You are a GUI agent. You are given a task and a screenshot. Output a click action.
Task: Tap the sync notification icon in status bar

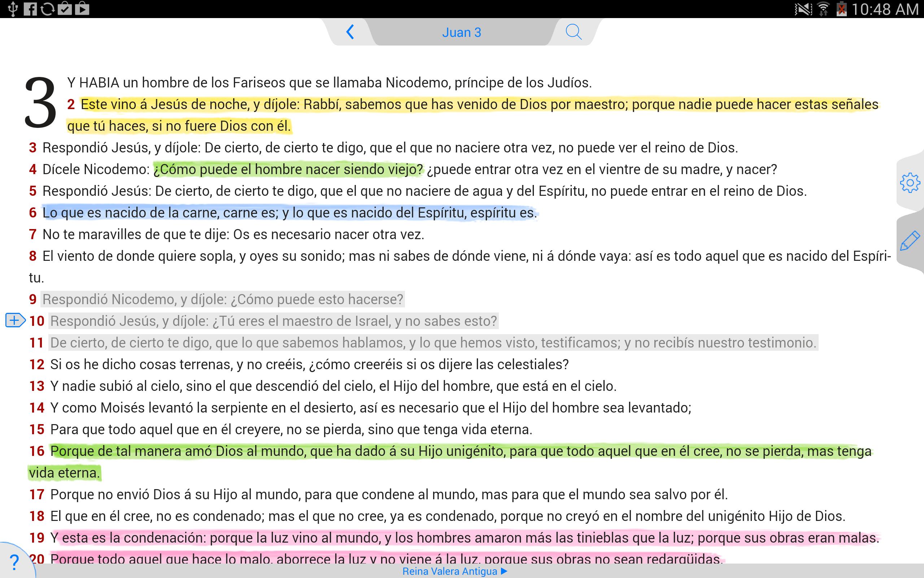[47, 9]
